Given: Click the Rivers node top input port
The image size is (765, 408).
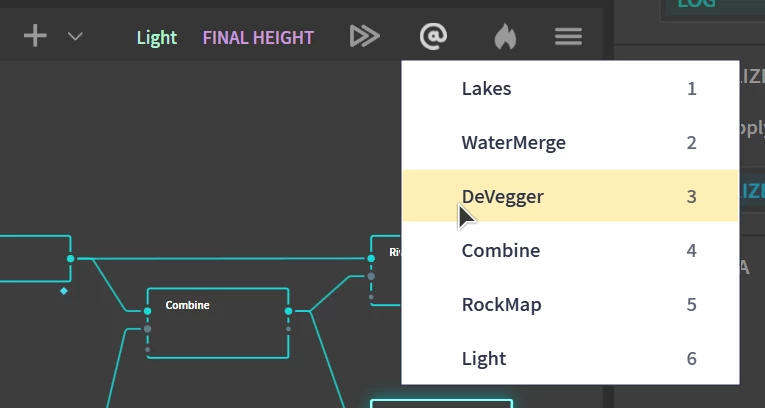Looking at the screenshot, I should (x=371, y=259).
